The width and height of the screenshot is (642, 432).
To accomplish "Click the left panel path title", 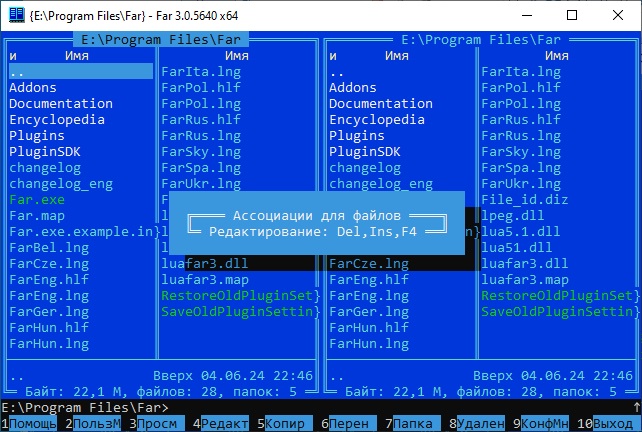I will click(x=160, y=40).
